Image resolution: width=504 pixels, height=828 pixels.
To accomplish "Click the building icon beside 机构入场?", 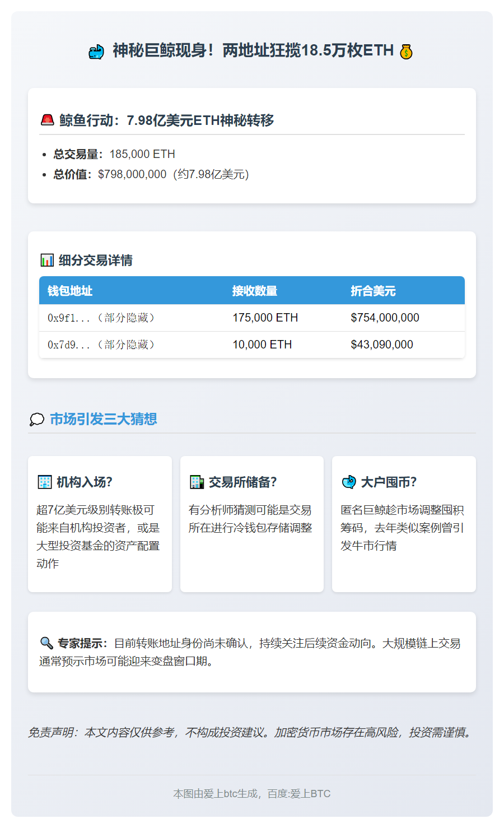I will (44, 482).
